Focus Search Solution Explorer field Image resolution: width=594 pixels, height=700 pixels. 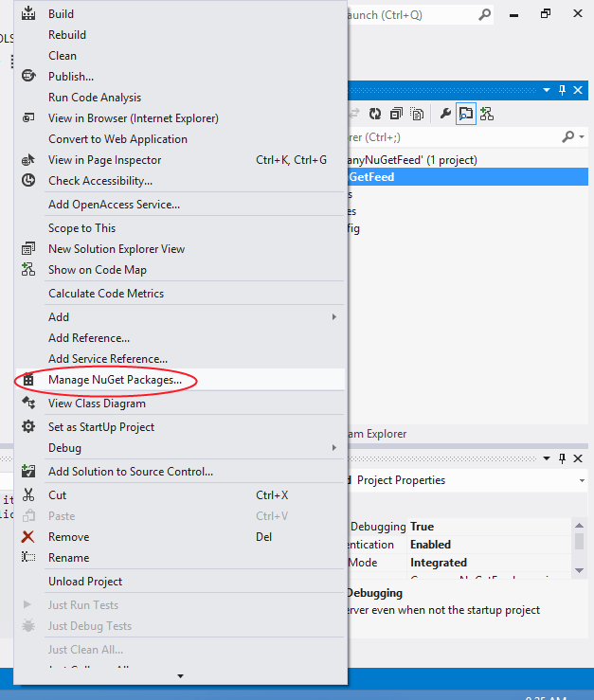pyautogui.click(x=453, y=137)
